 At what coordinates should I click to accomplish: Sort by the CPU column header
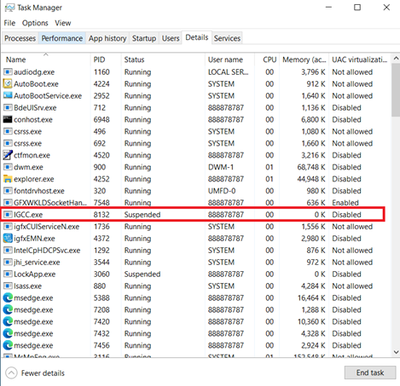(x=267, y=59)
